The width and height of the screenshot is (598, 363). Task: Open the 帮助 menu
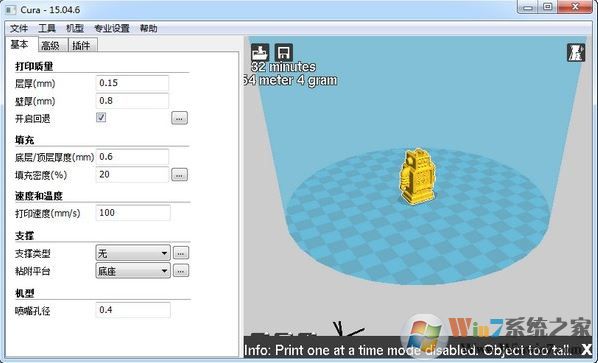pyautogui.click(x=148, y=28)
